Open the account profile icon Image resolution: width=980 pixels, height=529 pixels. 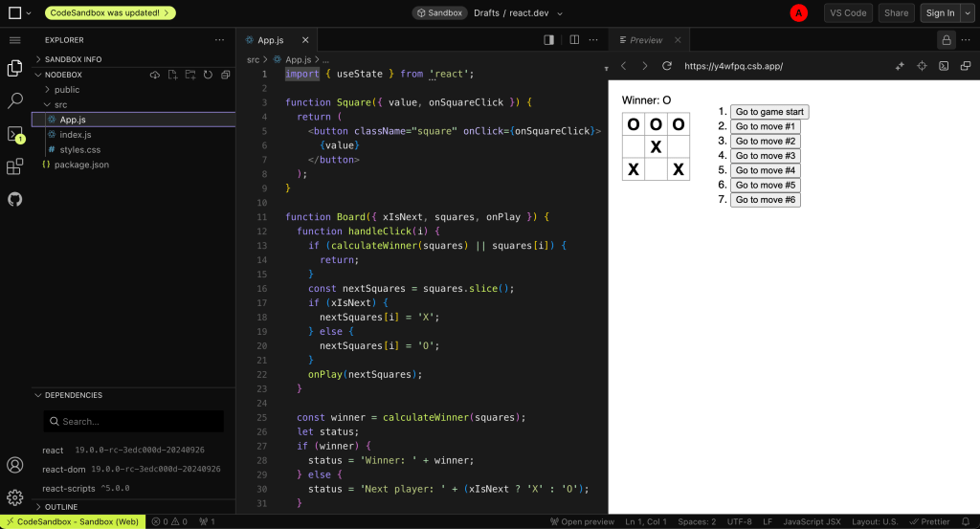click(15, 465)
